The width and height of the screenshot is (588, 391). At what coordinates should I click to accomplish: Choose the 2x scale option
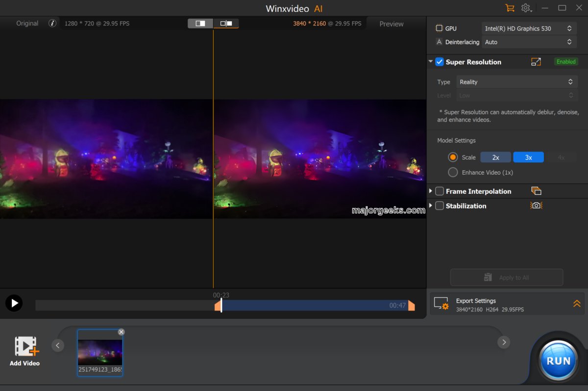[495, 157]
